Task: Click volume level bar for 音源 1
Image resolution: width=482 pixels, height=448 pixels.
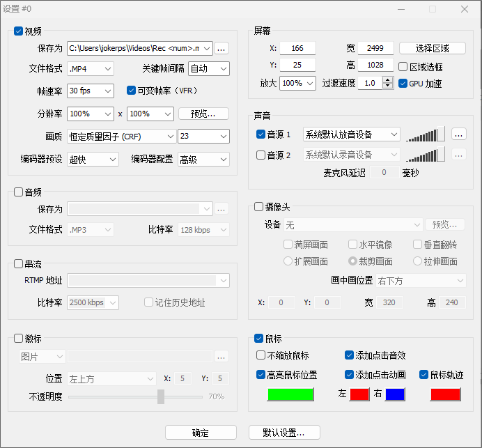Action: point(425,134)
